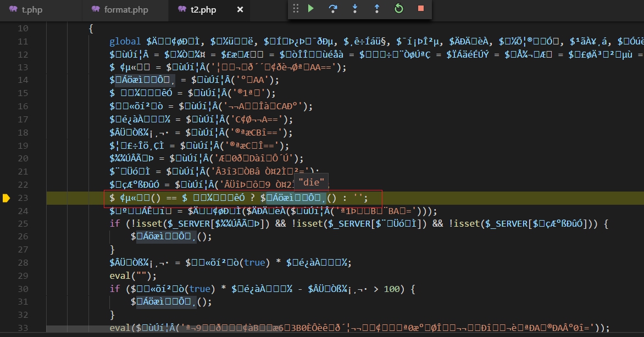Click the closing brace on line 32
The width and height of the screenshot is (644, 337).
(112, 315)
